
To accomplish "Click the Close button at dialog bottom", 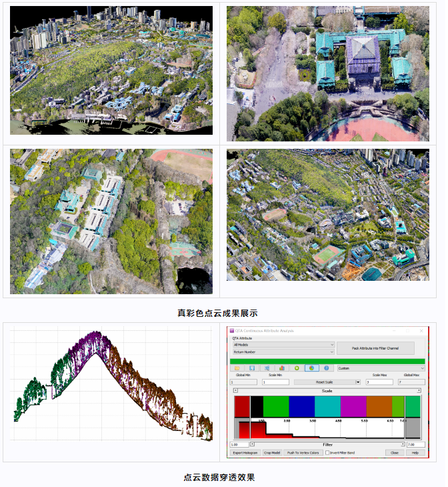I will [395, 453].
